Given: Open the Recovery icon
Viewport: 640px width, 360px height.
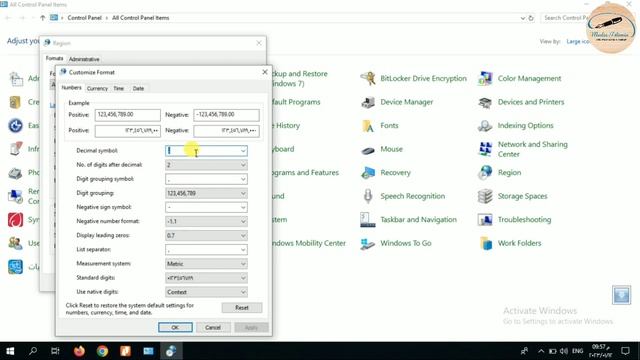Looking at the screenshot, I should click(368, 173).
